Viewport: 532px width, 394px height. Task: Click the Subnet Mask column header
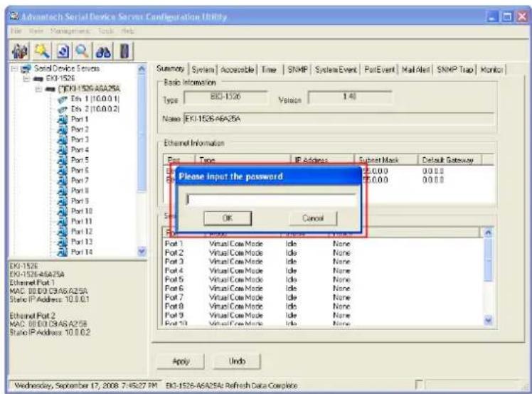386,160
